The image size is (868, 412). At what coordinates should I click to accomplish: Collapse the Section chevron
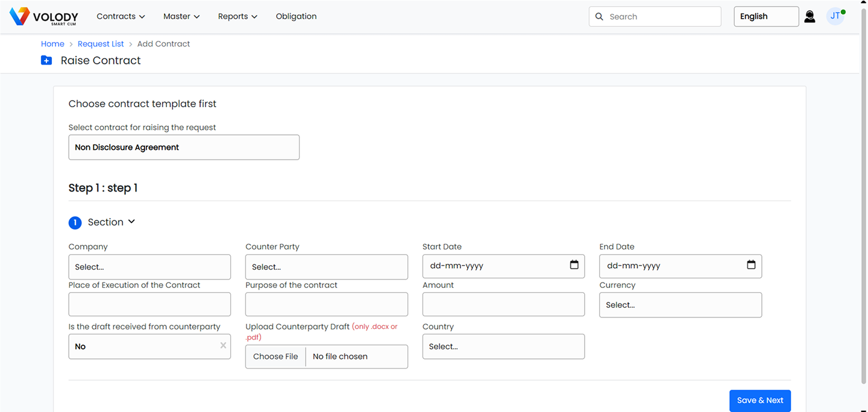[x=131, y=222]
